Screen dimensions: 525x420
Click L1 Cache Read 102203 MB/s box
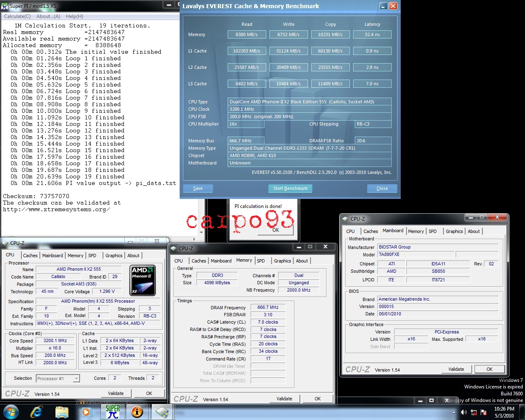point(247,51)
